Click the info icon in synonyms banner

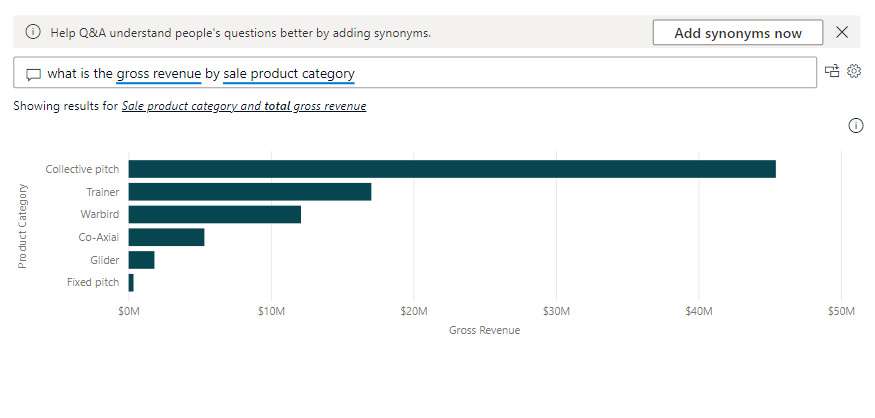[x=33, y=32]
